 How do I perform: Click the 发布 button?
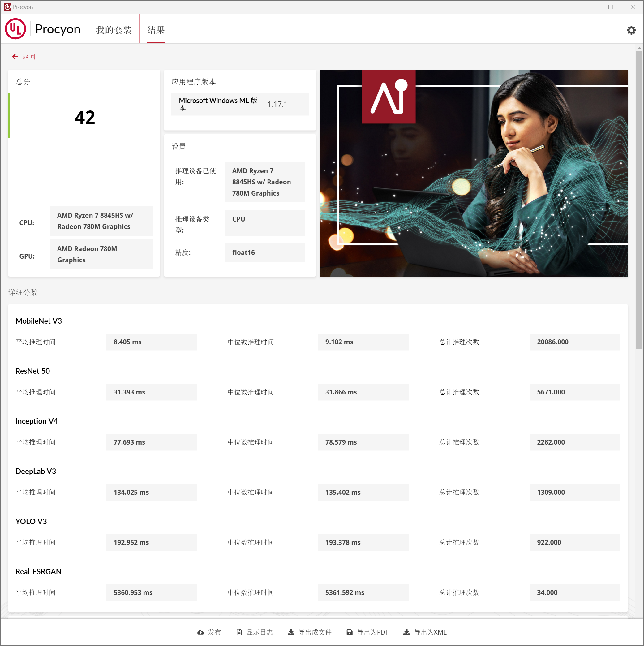click(209, 632)
